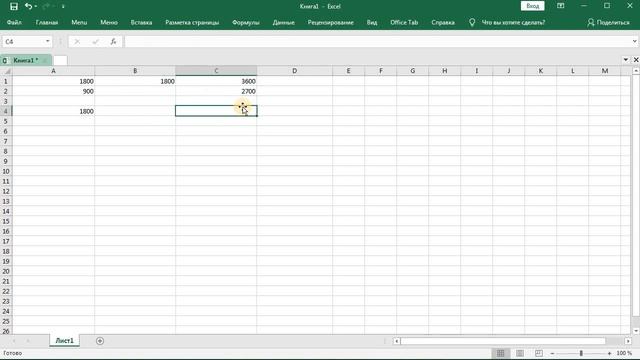Screen dimensions: 640x360
Task: Click cell B1 containing 1800
Action: (135, 81)
